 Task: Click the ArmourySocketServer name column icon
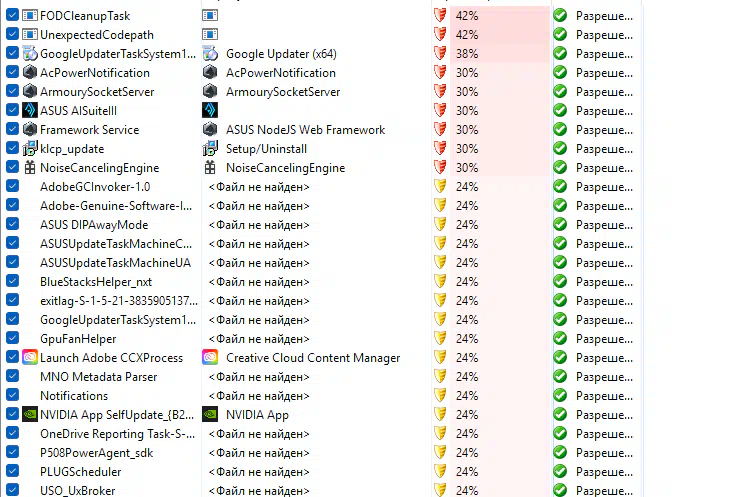[x=29, y=92]
